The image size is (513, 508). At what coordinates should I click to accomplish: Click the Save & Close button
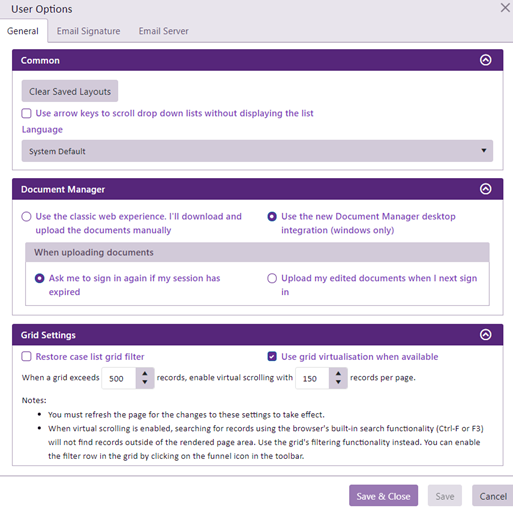[383, 496]
